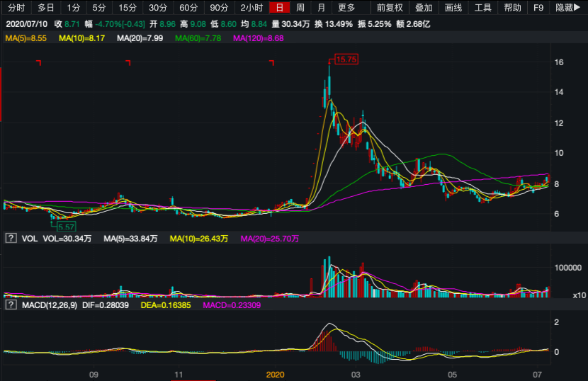This screenshot has height=381, width=588.
Task: Click the 03 month label on time axis
Action: coord(356,374)
